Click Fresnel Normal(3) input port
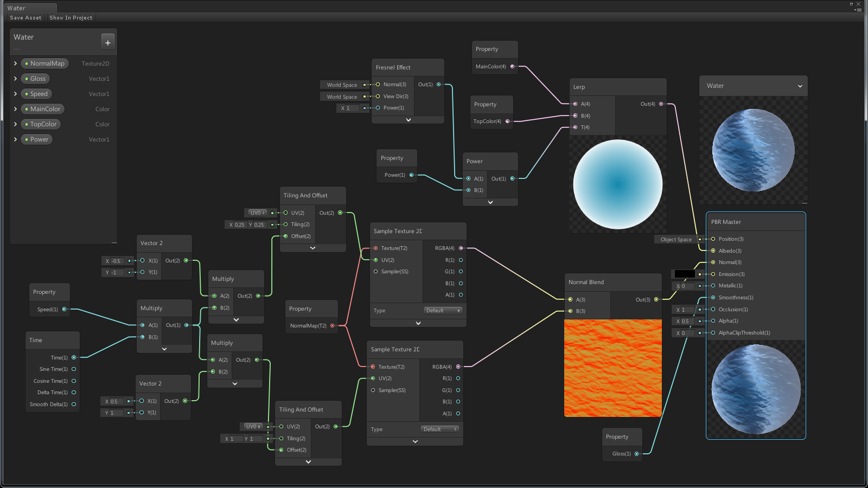The image size is (868, 488). [378, 85]
